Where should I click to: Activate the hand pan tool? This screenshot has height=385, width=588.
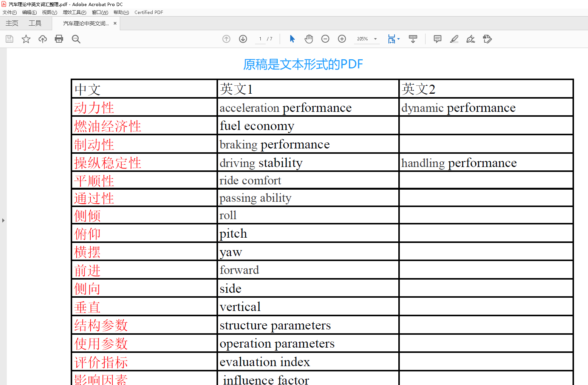[x=309, y=39]
